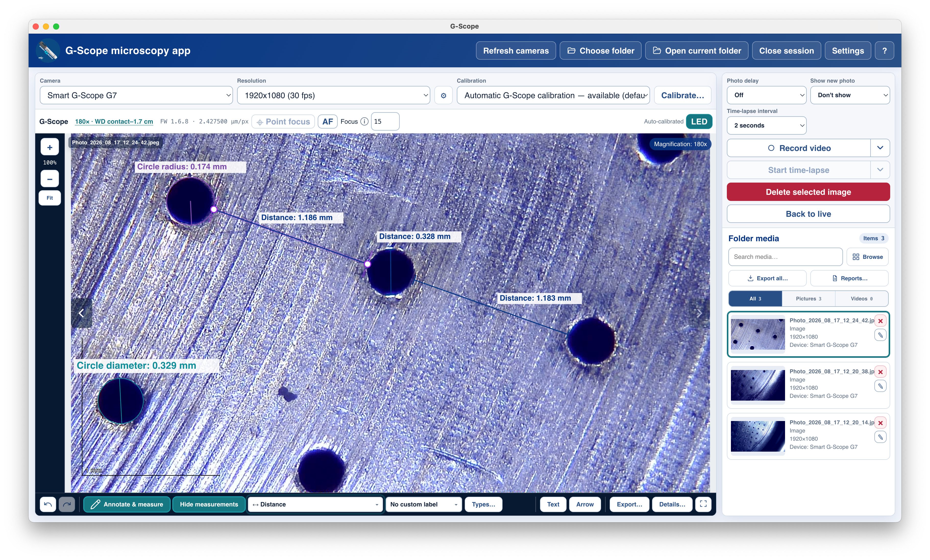Open the Calibration dropdown
Image resolution: width=930 pixels, height=560 pixels.
point(553,95)
